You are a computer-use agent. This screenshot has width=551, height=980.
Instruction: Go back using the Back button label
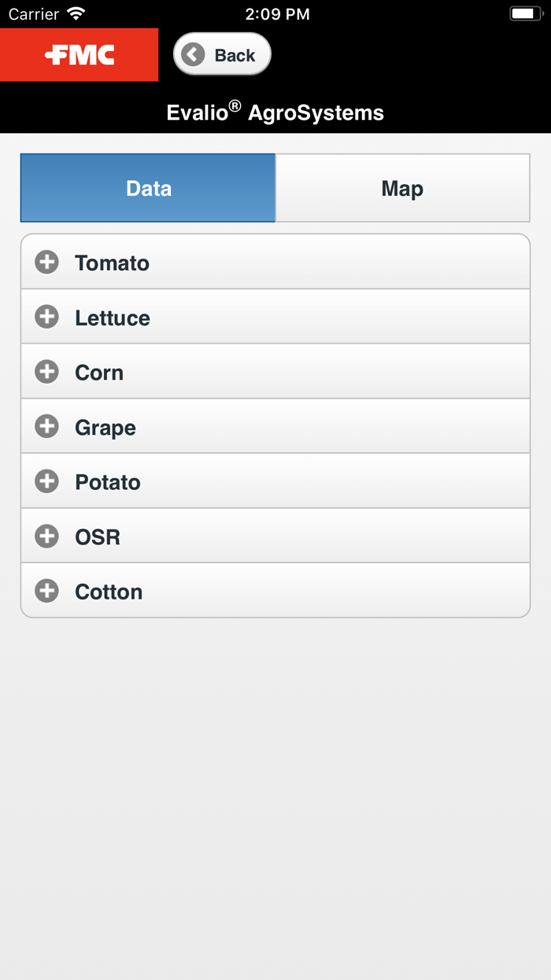coord(235,55)
